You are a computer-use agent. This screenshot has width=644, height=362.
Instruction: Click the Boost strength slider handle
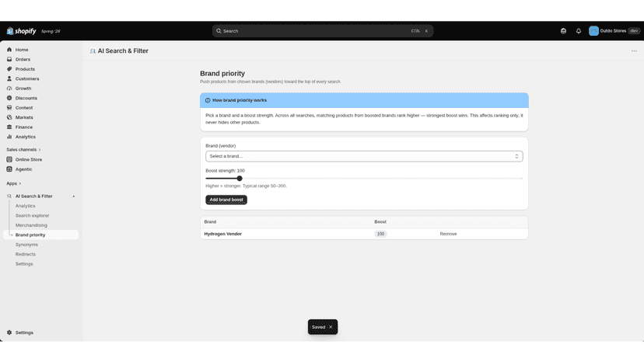click(240, 179)
